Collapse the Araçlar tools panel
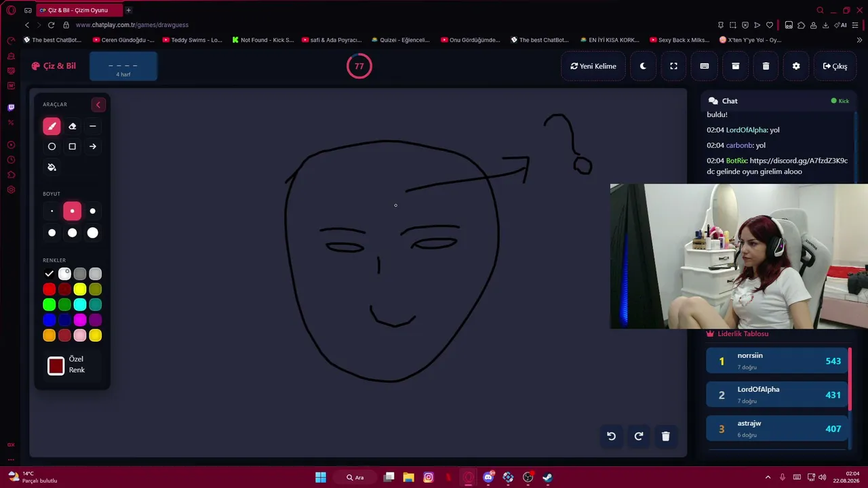The image size is (868, 488). coord(98,104)
